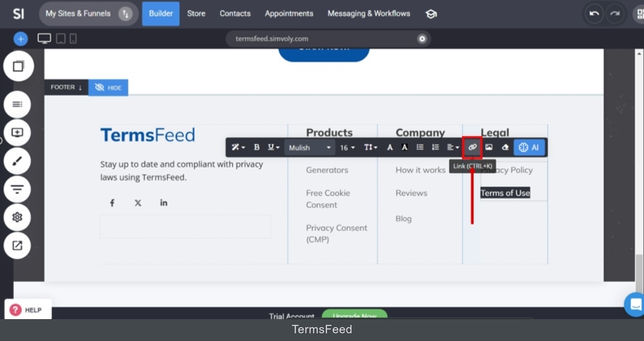Open the Store tab
Screen dimensions: 644x341
pyautogui.click(x=196, y=14)
